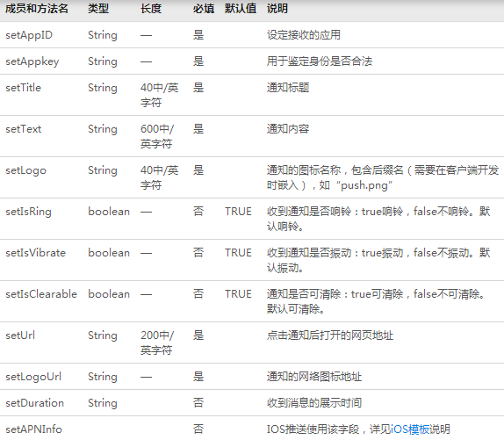Open the iOS模板 link

pyautogui.click(x=410, y=429)
